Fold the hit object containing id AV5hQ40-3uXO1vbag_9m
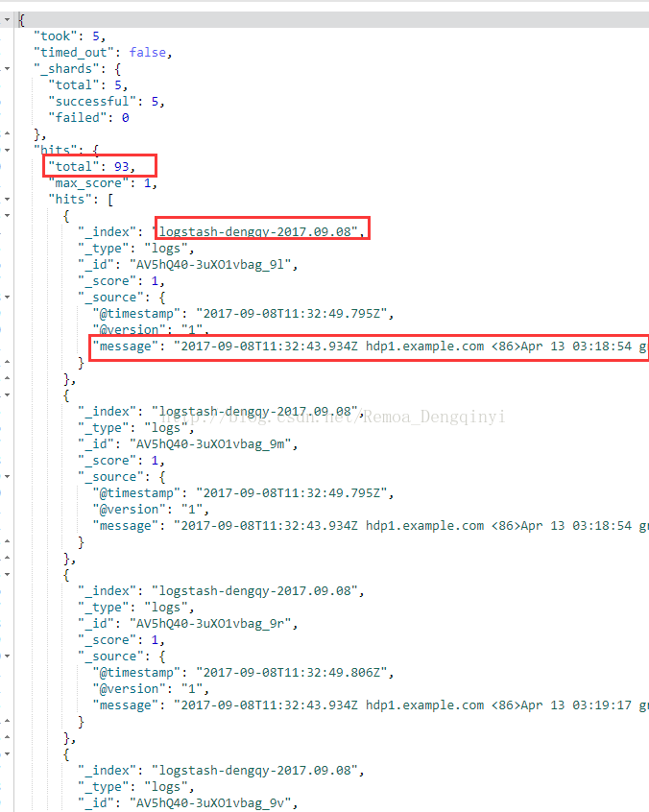This screenshot has height=812, width=649. pos(8,395)
